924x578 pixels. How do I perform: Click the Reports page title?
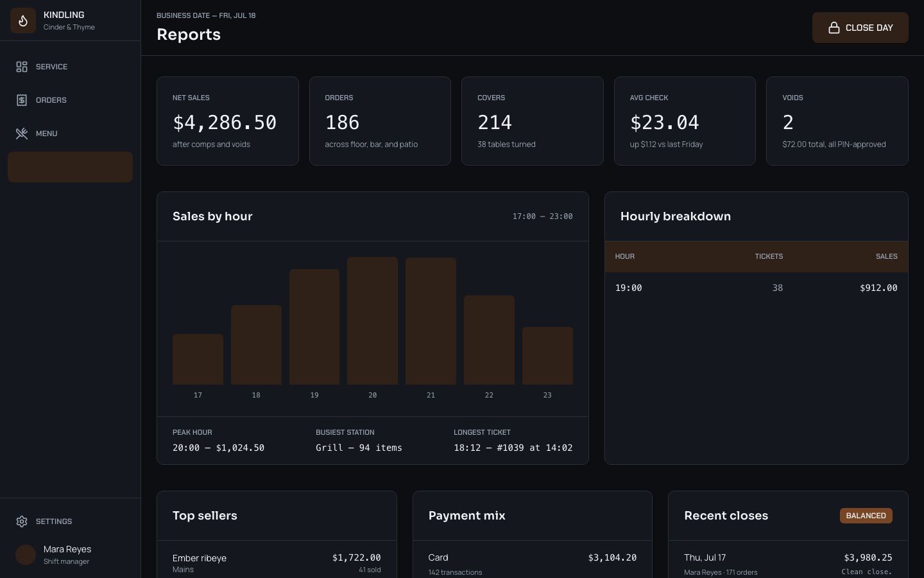pyautogui.click(x=189, y=35)
